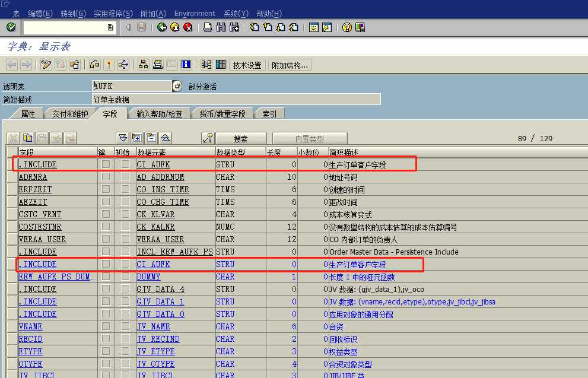This screenshot has width=588, height=378.
Task: Click the Create Shortcut icon
Action: 326,27
